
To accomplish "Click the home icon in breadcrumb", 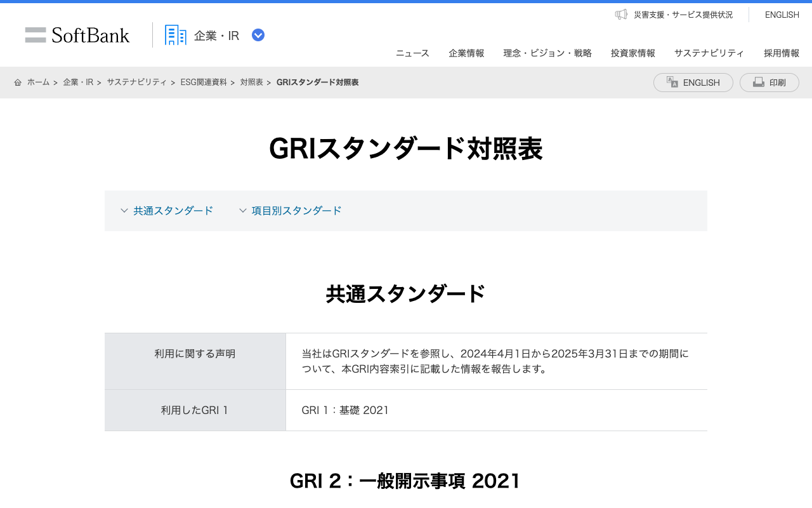I will pyautogui.click(x=18, y=83).
